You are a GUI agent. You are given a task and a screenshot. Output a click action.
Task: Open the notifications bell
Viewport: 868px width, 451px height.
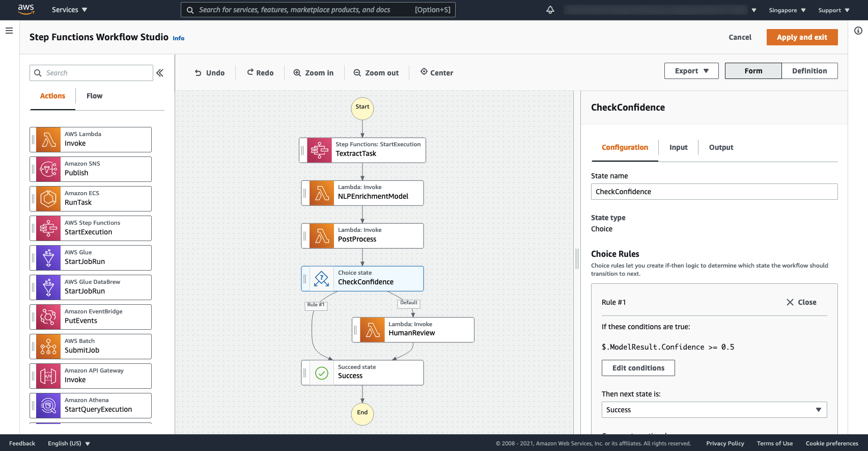point(550,10)
